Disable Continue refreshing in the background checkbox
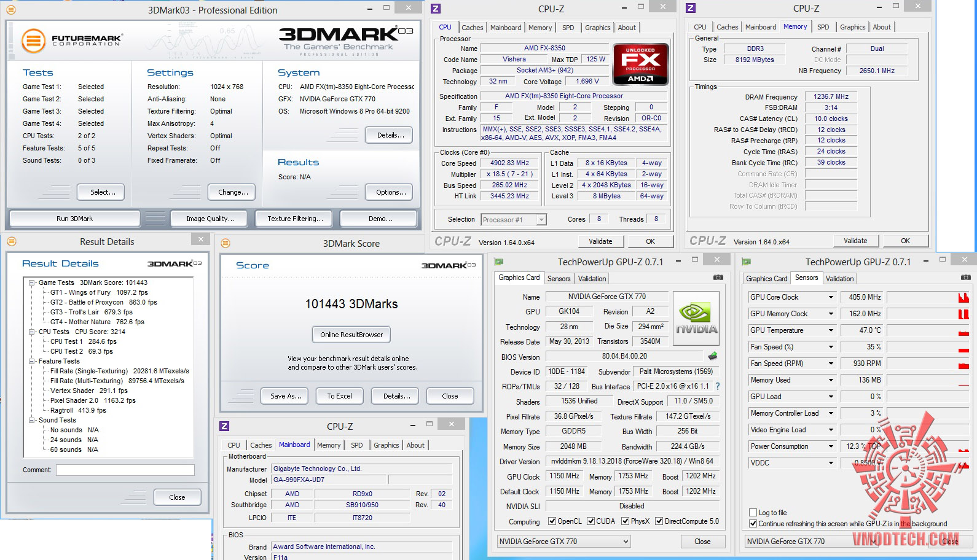The image size is (977, 560). tap(753, 523)
